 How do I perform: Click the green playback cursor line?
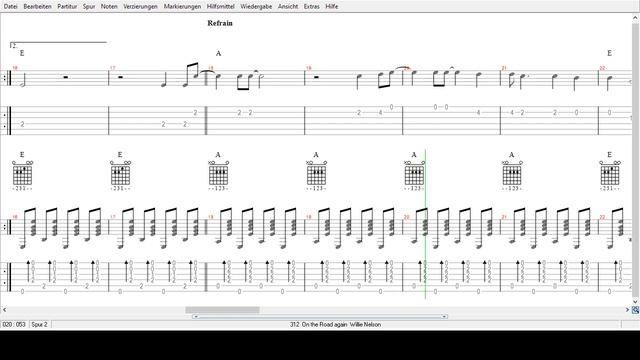pos(425,224)
